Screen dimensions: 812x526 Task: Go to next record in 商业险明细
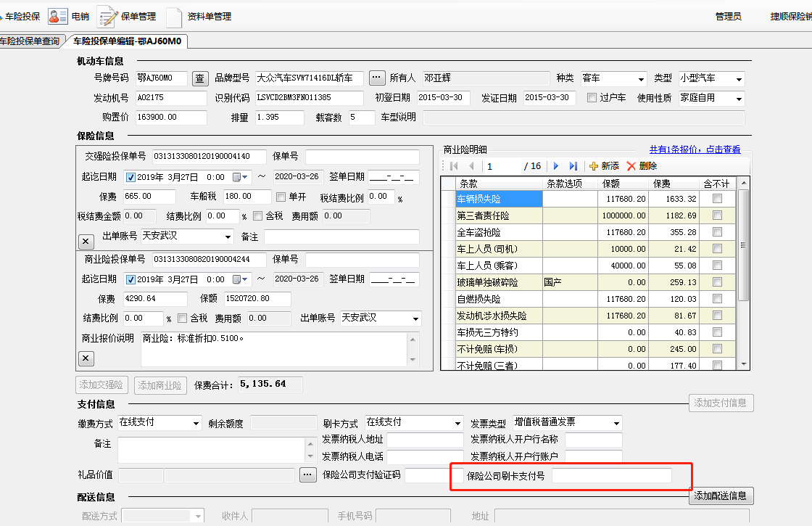pos(556,166)
